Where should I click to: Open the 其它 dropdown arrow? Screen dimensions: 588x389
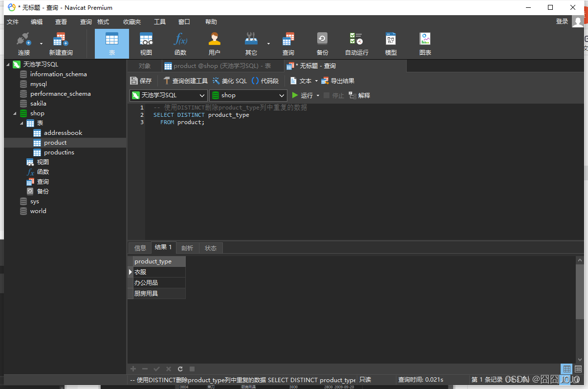(268, 44)
